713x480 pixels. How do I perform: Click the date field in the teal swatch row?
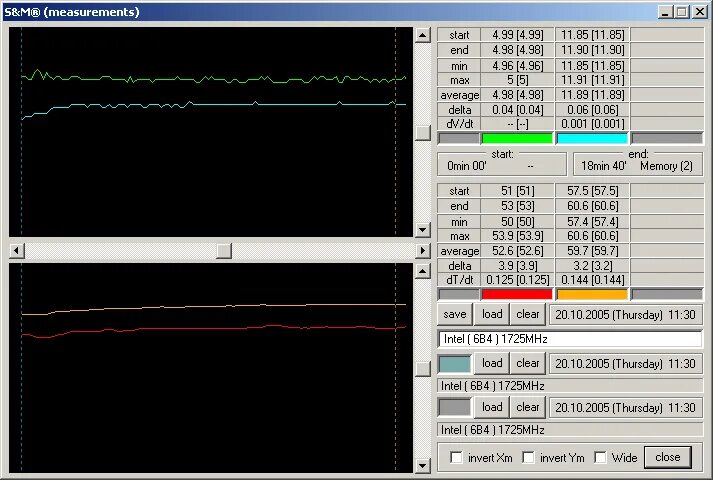(x=626, y=364)
